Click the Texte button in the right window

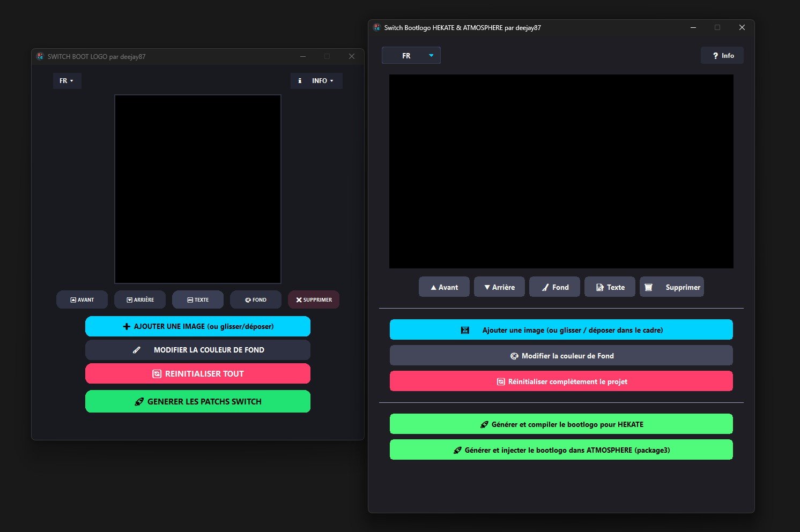[610, 287]
